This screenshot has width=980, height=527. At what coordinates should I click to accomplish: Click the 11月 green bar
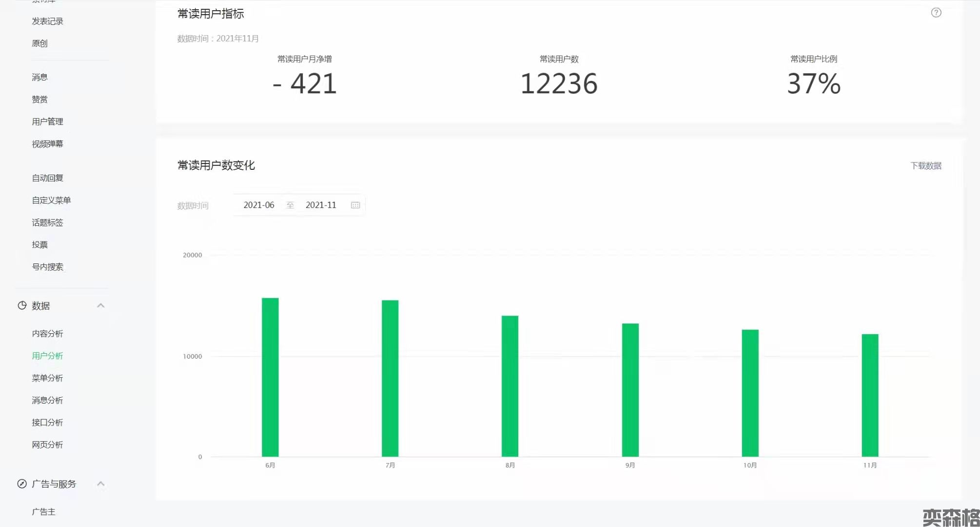pyautogui.click(x=870, y=395)
